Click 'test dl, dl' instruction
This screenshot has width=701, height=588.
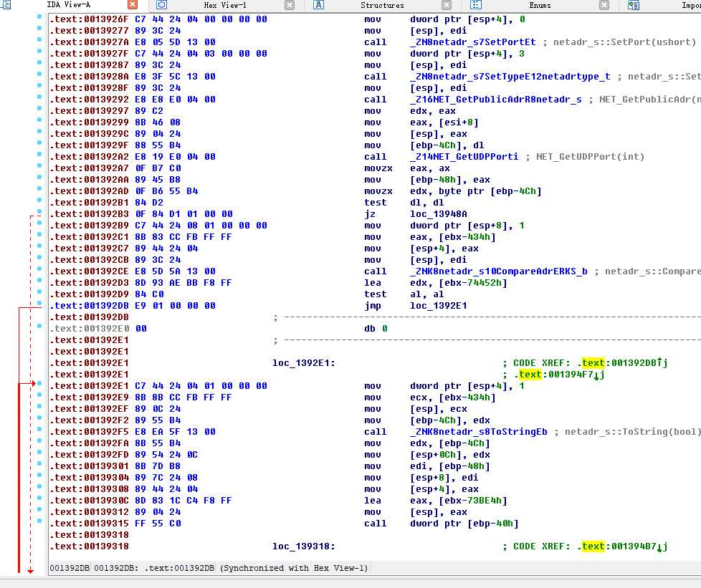(x=404, y=203)
